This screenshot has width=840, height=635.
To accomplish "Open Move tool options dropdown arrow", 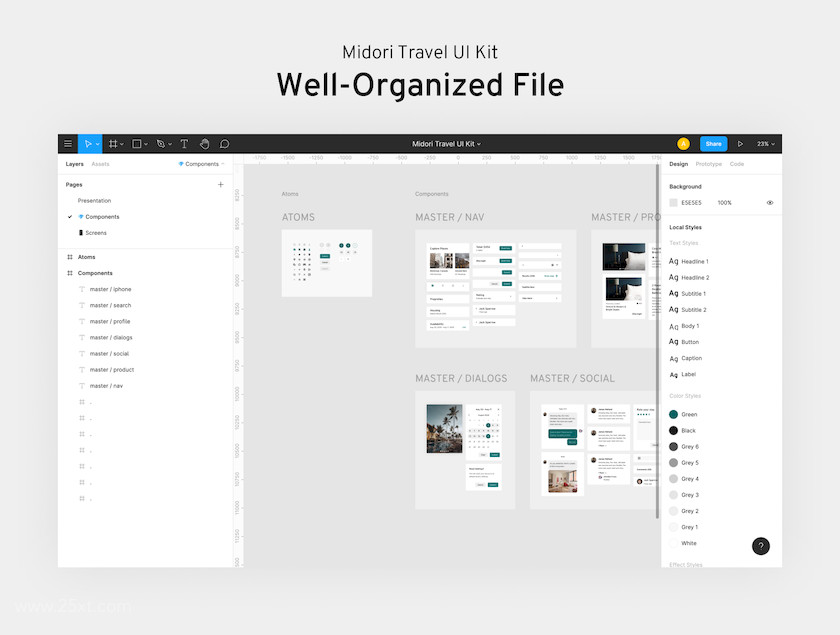I will 98,144.
